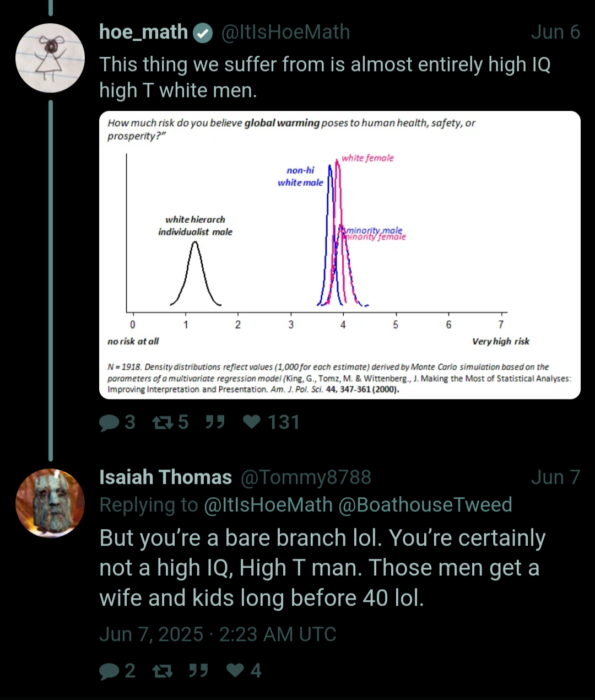Open @Tommy8788 profile handle
This screenshot has width=595, height=700.
(306, 477)
